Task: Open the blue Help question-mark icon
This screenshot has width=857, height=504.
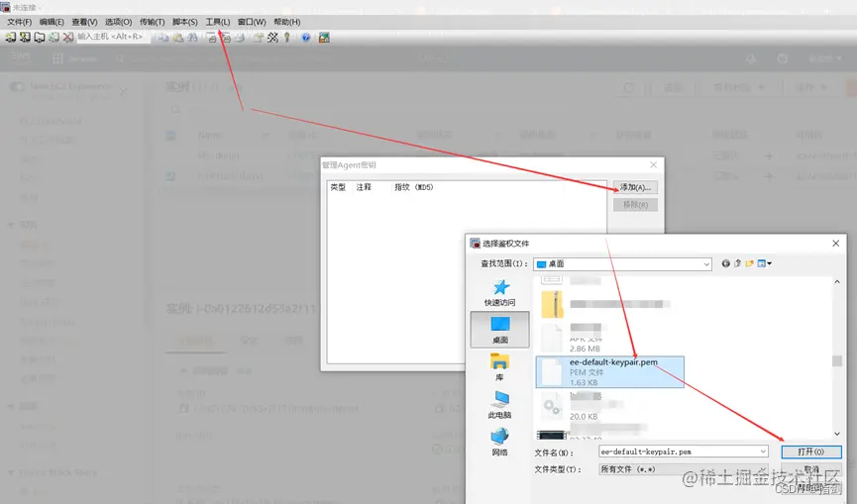Action: tap(306, 37)
